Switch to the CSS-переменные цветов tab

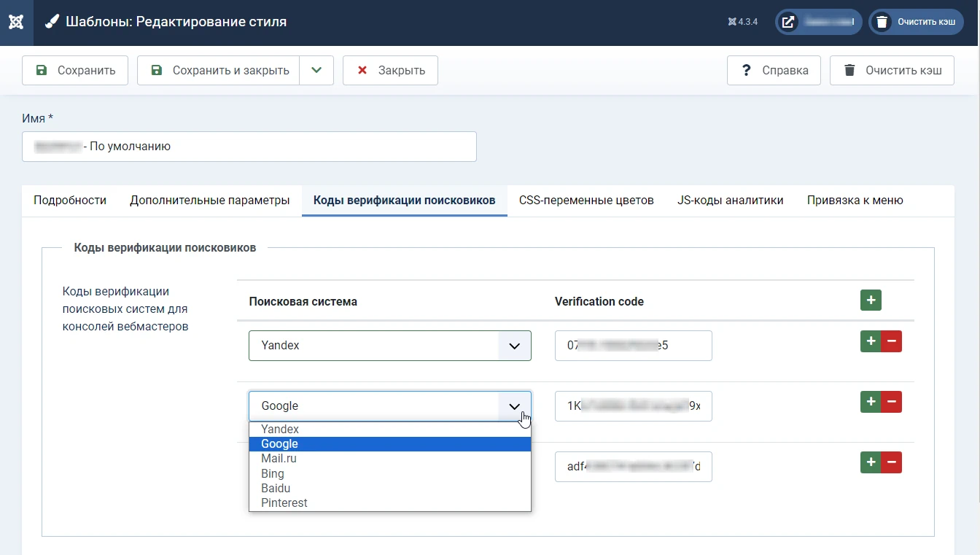586,200
